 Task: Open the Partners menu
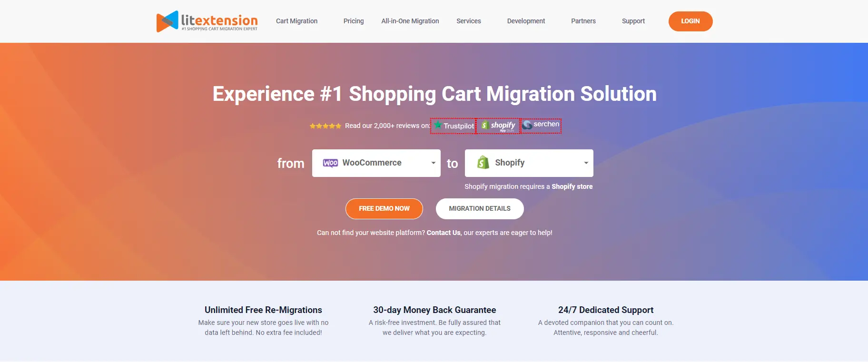pos(583,21)
